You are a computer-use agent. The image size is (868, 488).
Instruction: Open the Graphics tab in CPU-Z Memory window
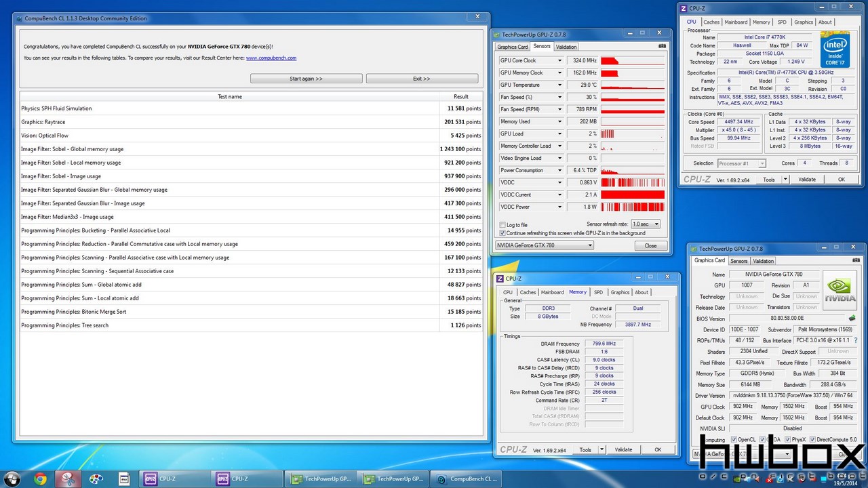tap(620, 292)
